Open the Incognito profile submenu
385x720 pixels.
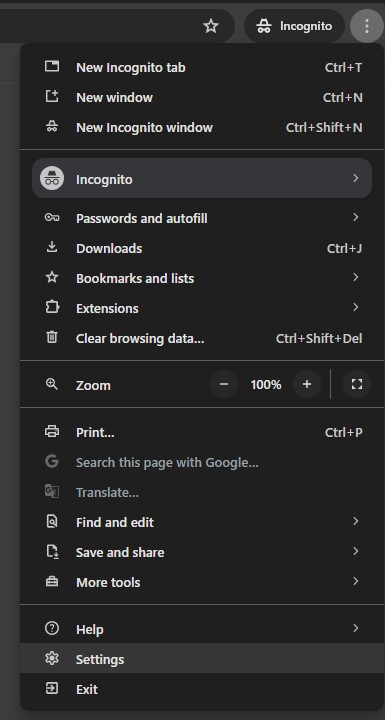click(202, 179)
